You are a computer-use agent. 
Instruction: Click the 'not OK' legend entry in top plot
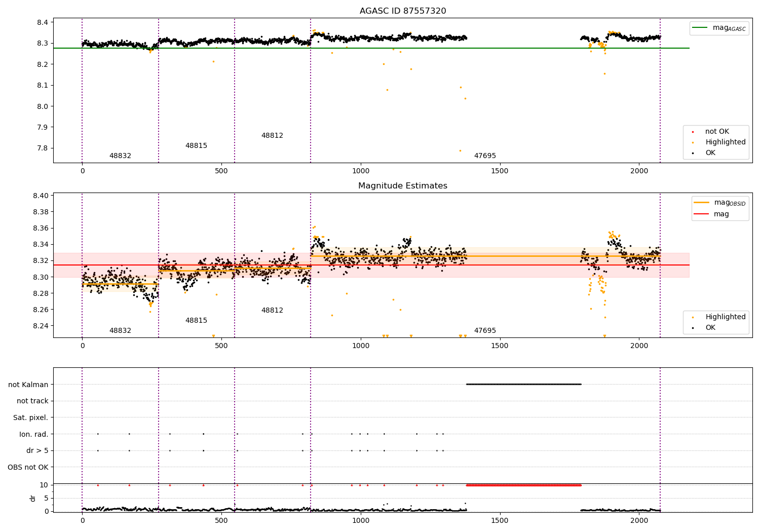tap(717, 132)
